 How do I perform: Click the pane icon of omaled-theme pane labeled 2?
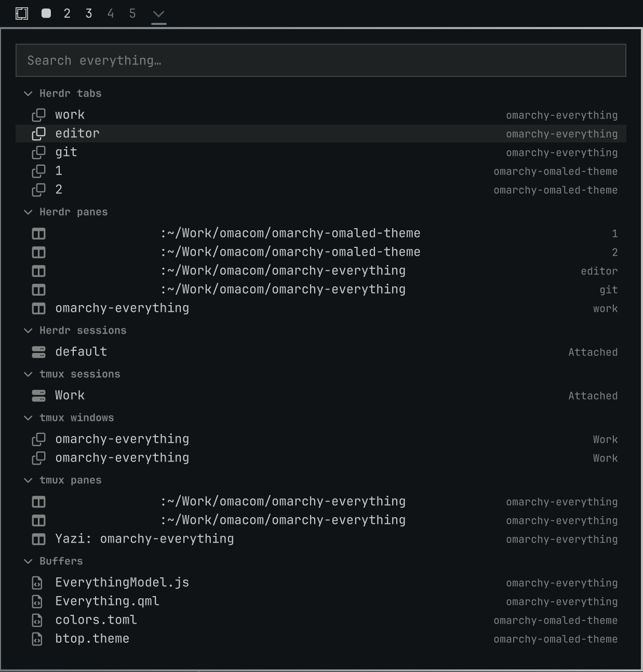pos(39,253)
